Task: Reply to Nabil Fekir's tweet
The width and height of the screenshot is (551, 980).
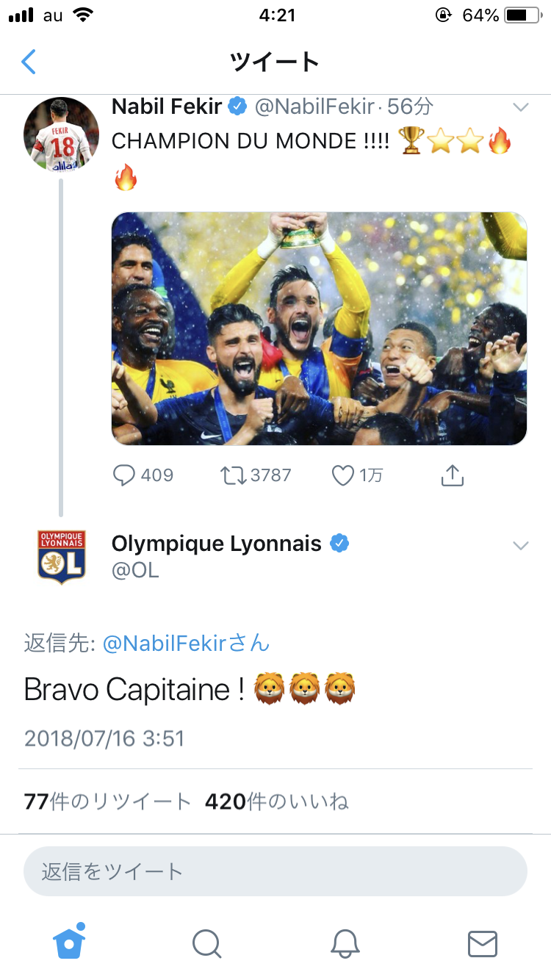Action: coord(124,475)
